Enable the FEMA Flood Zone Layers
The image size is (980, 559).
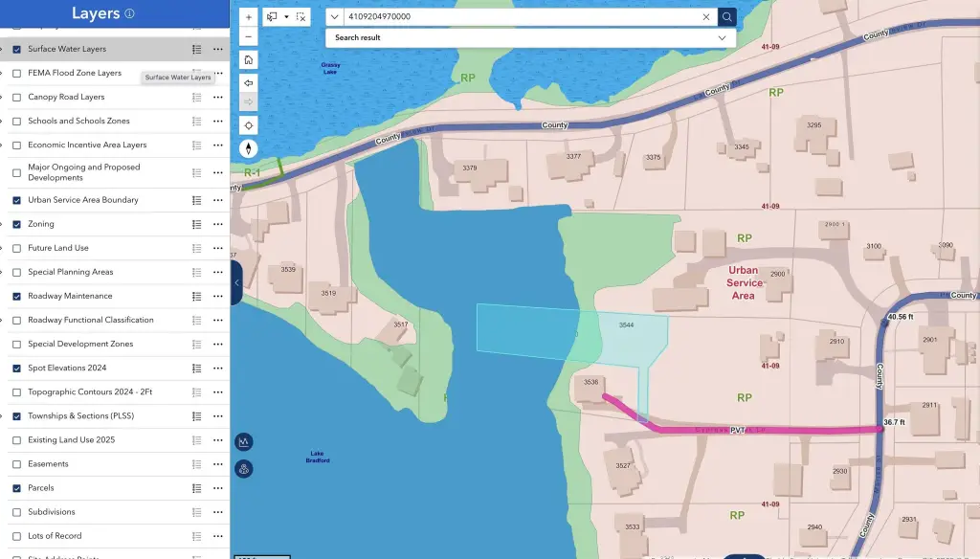[17, 73]
